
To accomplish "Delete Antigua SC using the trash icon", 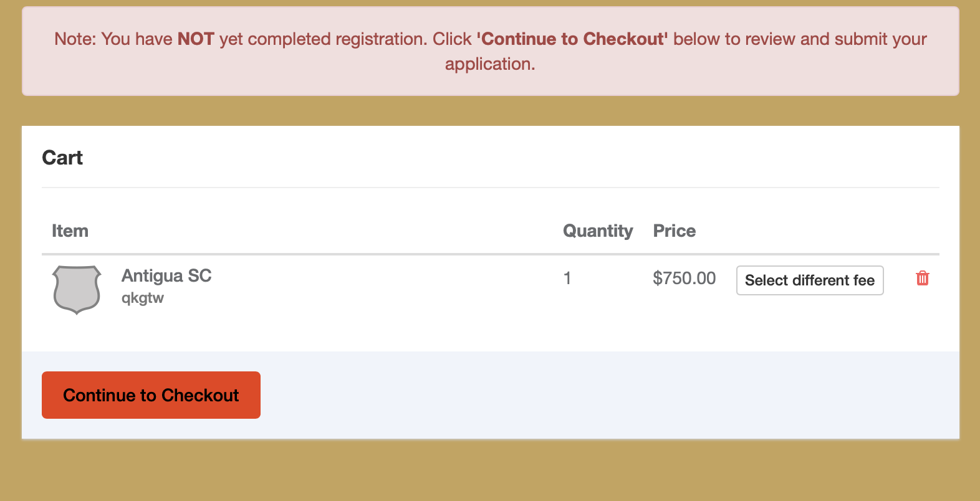I will click(923, 278).
